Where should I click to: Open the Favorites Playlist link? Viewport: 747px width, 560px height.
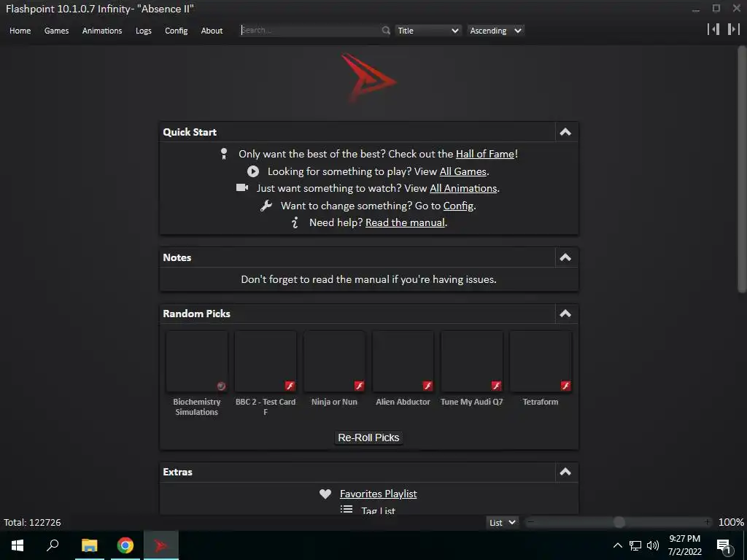point(379,494)
